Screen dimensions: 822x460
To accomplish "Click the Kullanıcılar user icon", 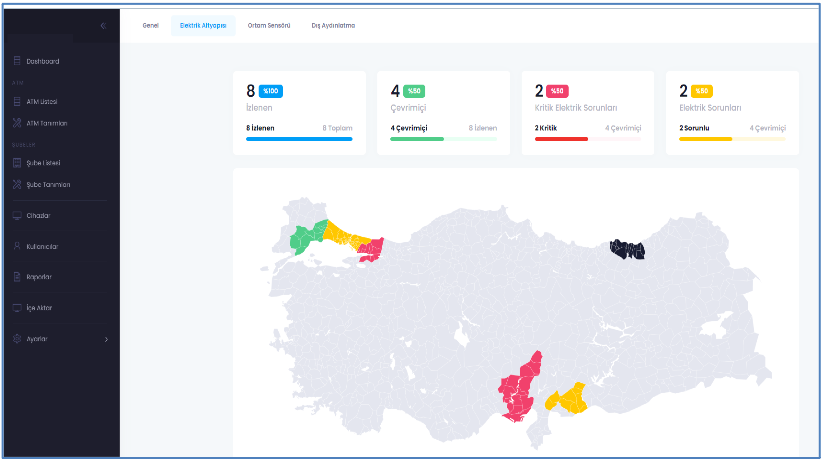I will tap(17, 246).
